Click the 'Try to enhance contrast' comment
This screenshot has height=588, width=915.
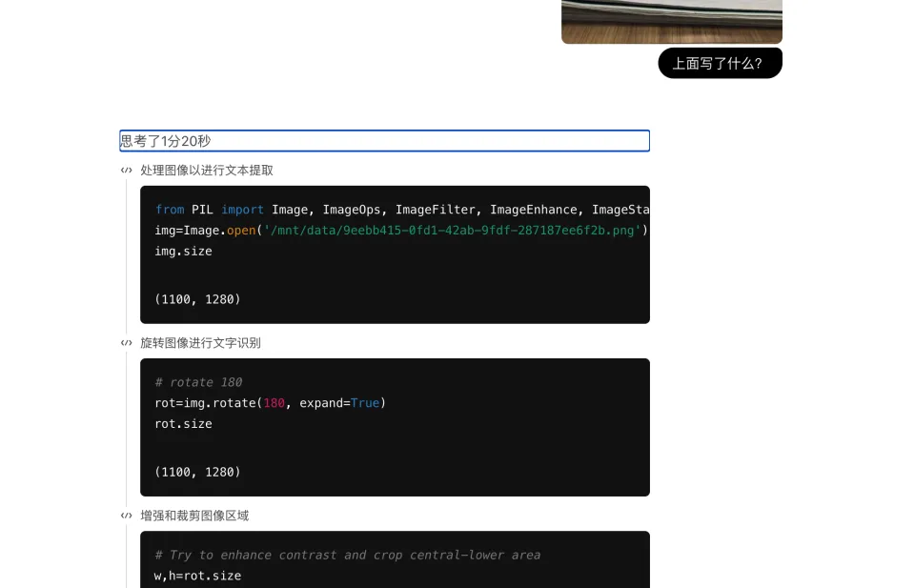coord(347,555)
